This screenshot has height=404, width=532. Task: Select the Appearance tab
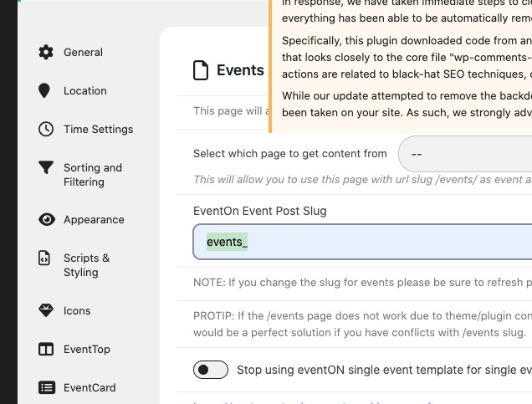coord(94,219)
